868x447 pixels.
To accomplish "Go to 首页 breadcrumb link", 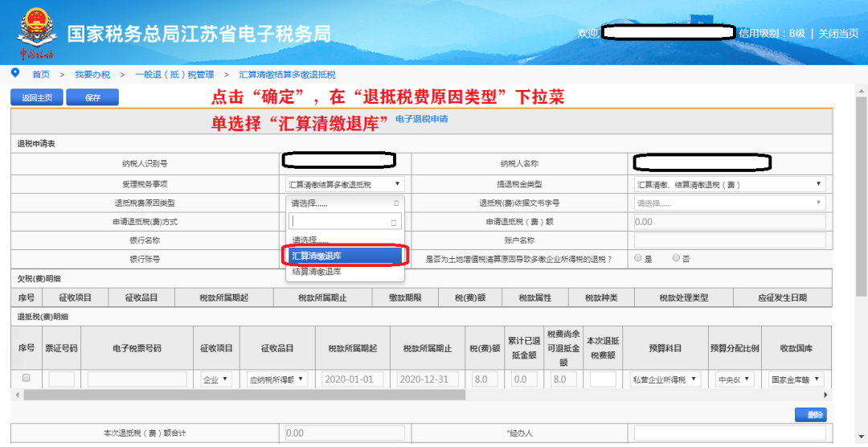I will coord(40,74).
